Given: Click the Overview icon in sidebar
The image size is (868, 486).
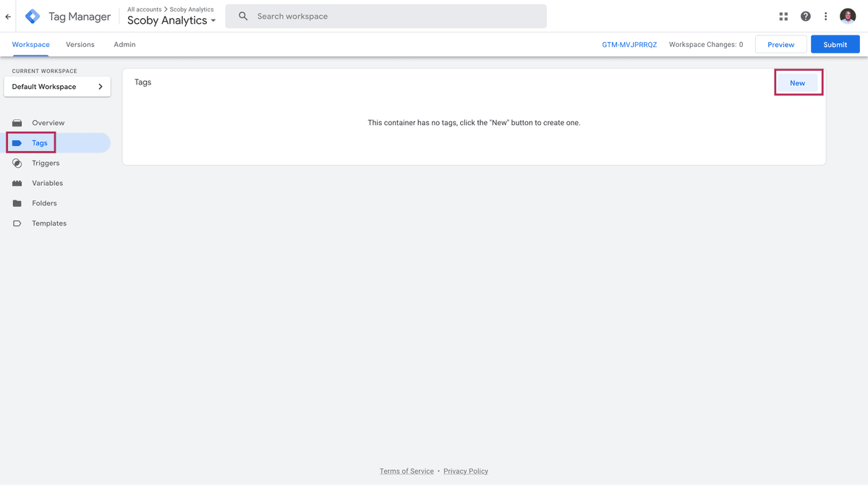Looking at the screenshot, I should coord(17,123).
